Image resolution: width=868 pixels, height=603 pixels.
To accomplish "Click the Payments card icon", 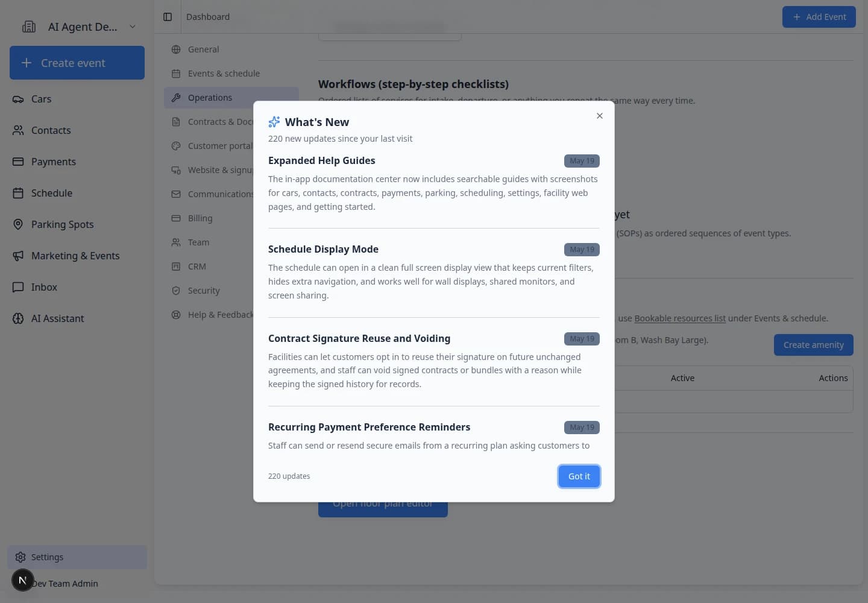I will click(18, 162).
